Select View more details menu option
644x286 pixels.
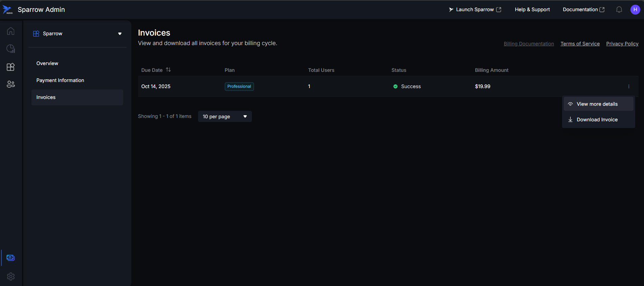tap(597, 104)
